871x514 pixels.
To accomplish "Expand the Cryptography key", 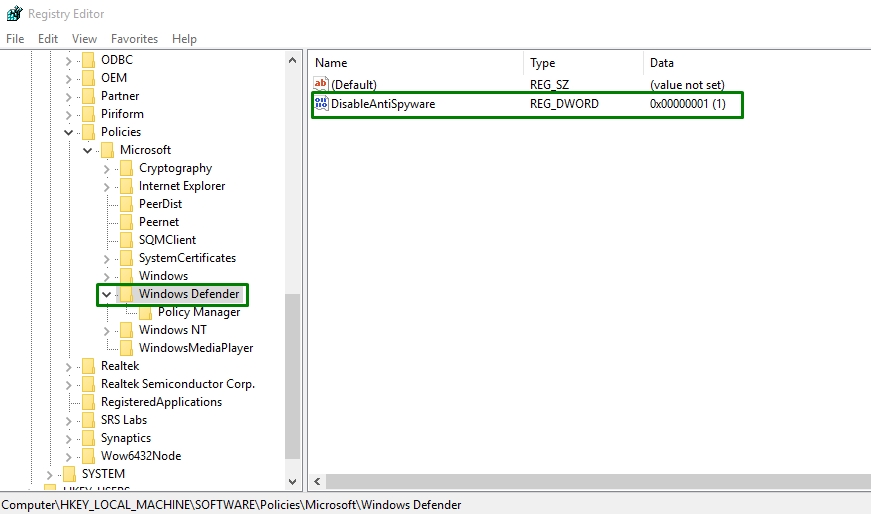I will [106, 169].
